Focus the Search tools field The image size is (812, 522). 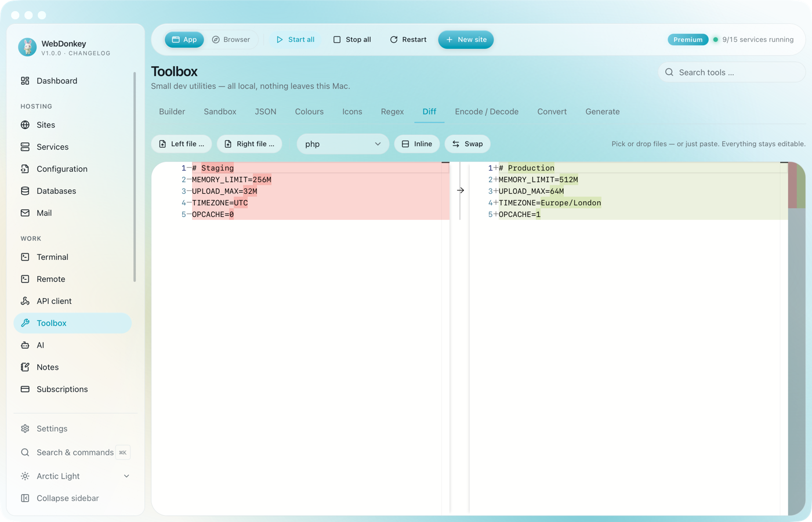point(732,72)
